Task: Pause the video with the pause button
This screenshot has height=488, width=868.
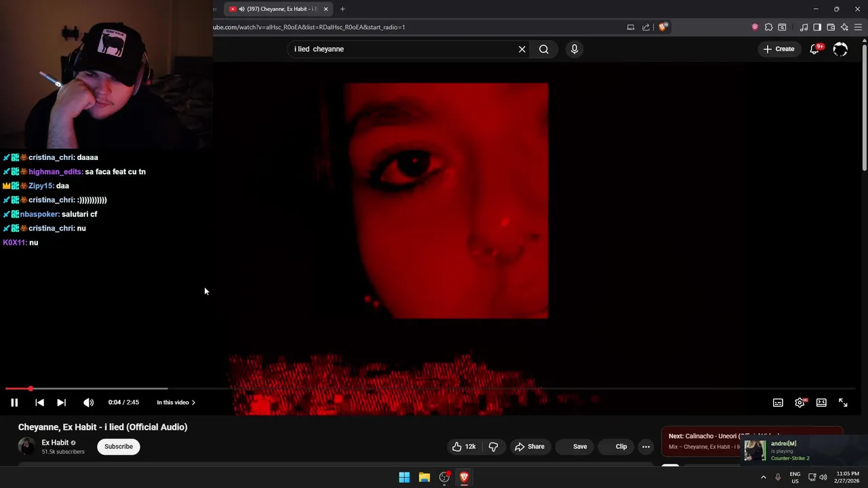Action: pos(14,403)
